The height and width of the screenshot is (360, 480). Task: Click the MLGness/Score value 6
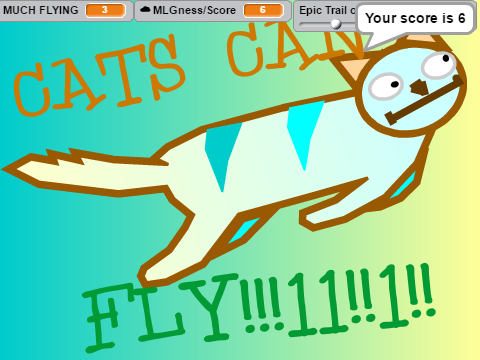[263, 10]
